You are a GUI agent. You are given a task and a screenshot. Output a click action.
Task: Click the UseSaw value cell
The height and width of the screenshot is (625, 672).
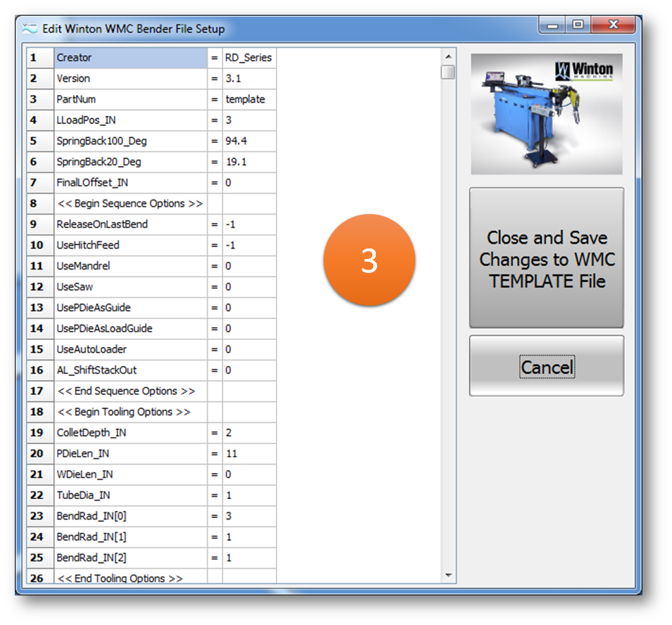click(x=249, y=287)
